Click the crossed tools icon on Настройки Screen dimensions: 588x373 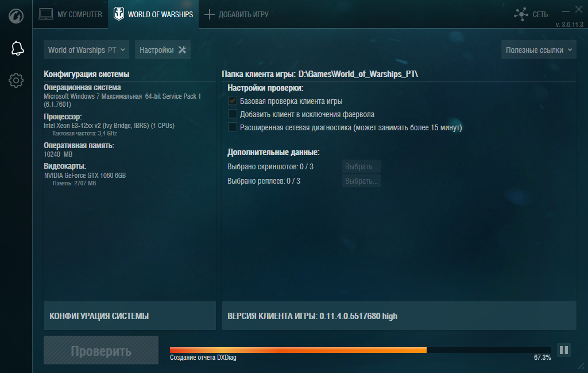(x=182, y=50)
